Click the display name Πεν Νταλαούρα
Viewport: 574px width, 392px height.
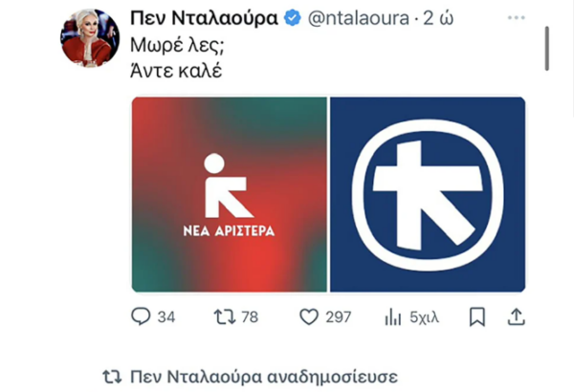(x=205, y=18)
